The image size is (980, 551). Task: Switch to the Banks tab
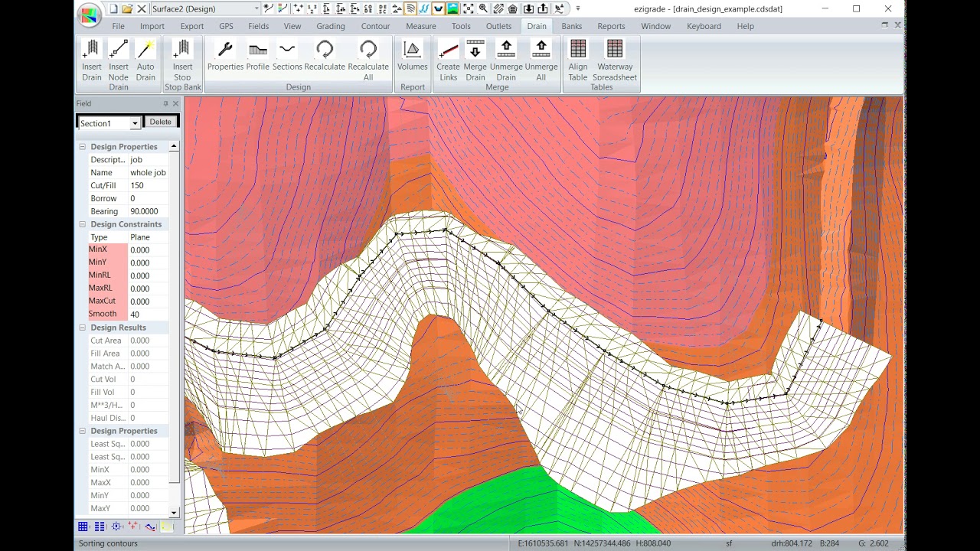pos(571,26)
